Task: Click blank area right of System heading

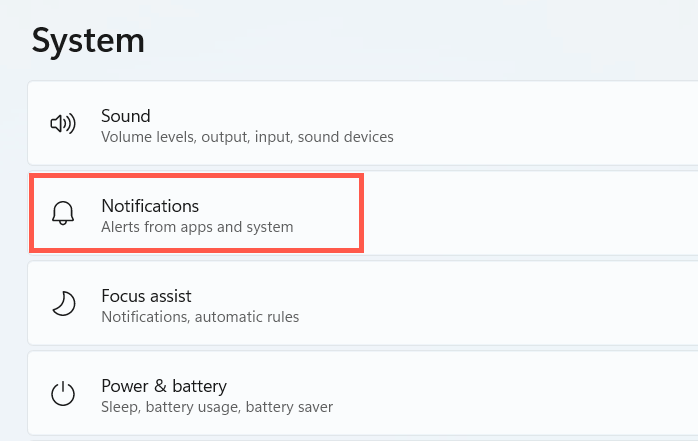Action: tap(450, 40)
